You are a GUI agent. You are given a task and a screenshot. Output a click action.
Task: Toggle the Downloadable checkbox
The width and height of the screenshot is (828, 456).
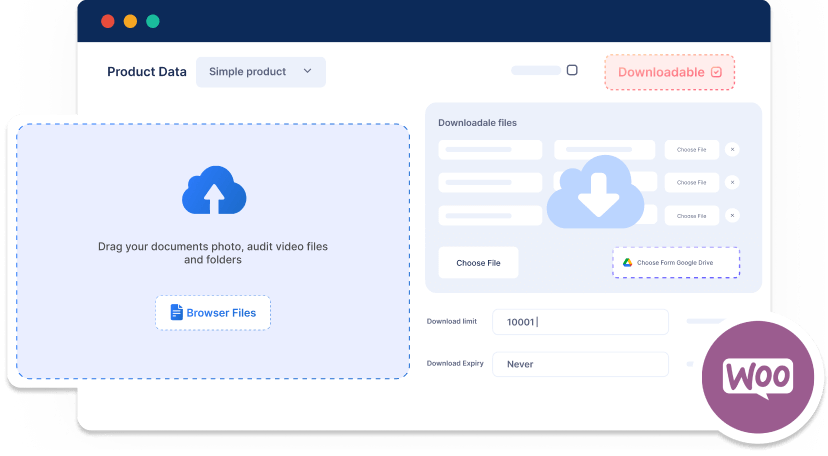coord(716,72)
